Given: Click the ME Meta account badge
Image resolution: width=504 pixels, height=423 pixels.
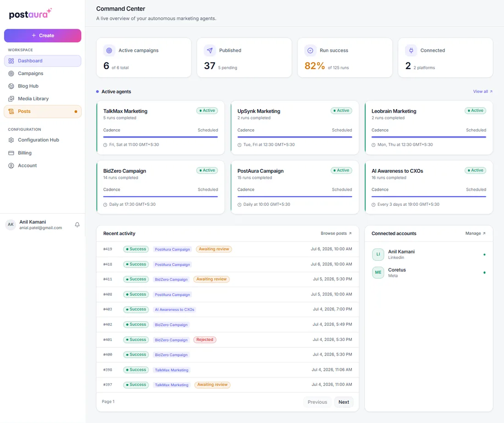Looking at the screenshot, I should tap(378, 273).
